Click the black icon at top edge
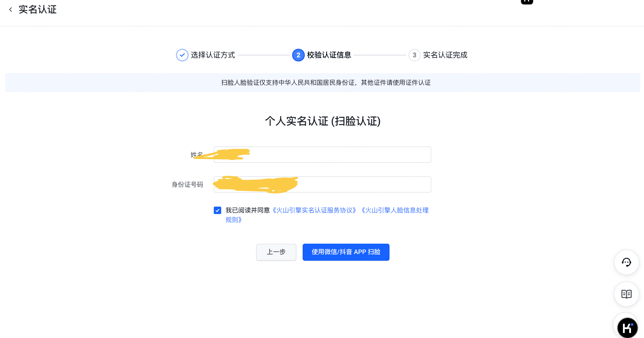 click(x=527, y=2)
